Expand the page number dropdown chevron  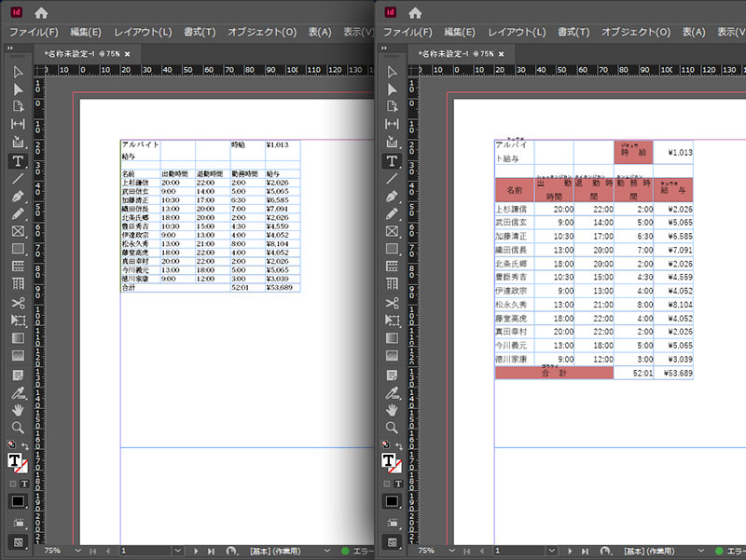click(177, 550)
